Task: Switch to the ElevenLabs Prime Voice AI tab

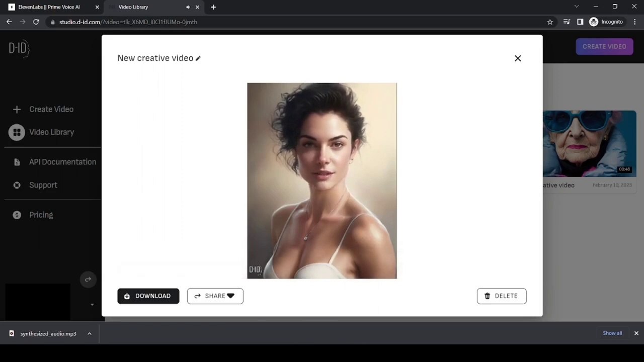Action: click(x=49, y=7)
